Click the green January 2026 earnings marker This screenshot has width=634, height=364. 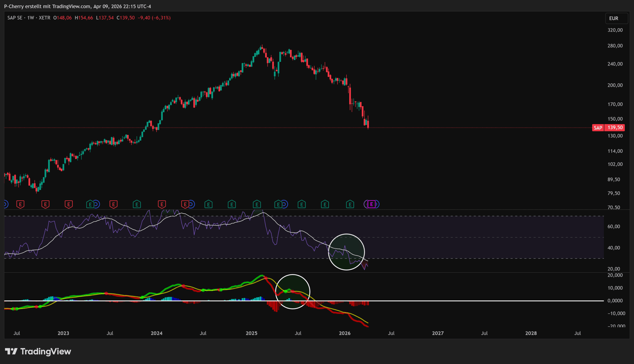[x=350, y=205]
